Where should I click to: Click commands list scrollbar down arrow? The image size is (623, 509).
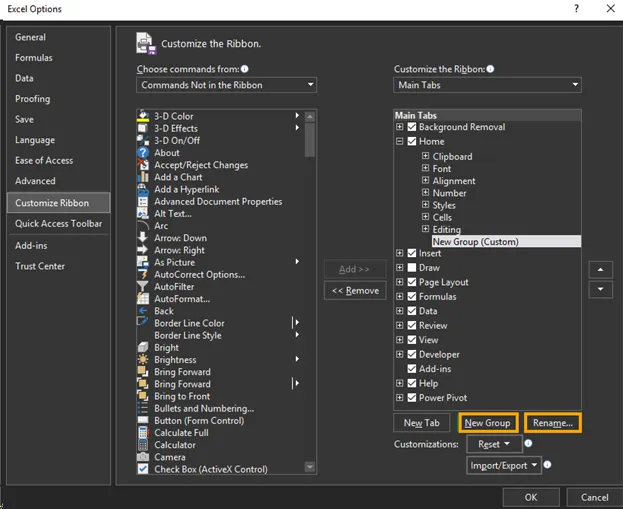[x=310, y=467]
